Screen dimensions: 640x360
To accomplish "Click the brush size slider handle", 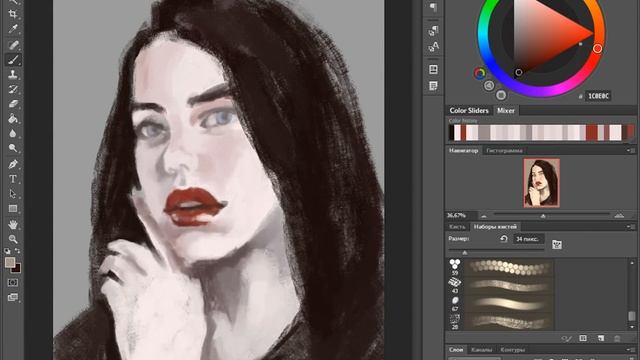I will point(464,253).
